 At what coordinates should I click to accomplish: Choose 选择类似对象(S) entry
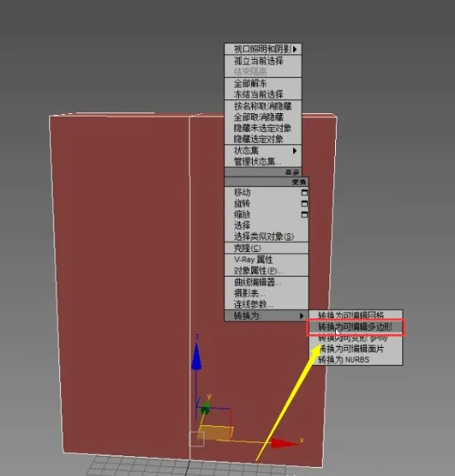(266, 236)
